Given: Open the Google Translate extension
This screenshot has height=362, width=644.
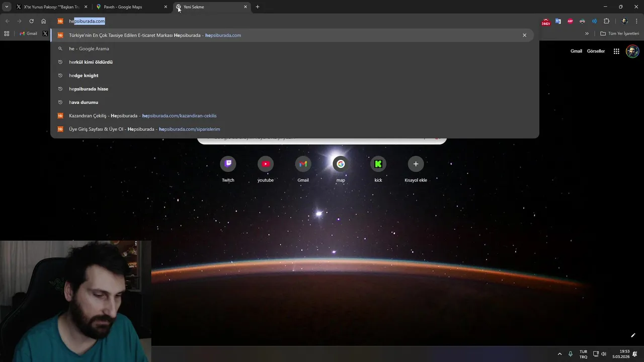Looking at the screenshot, I should tap(558, 21).
